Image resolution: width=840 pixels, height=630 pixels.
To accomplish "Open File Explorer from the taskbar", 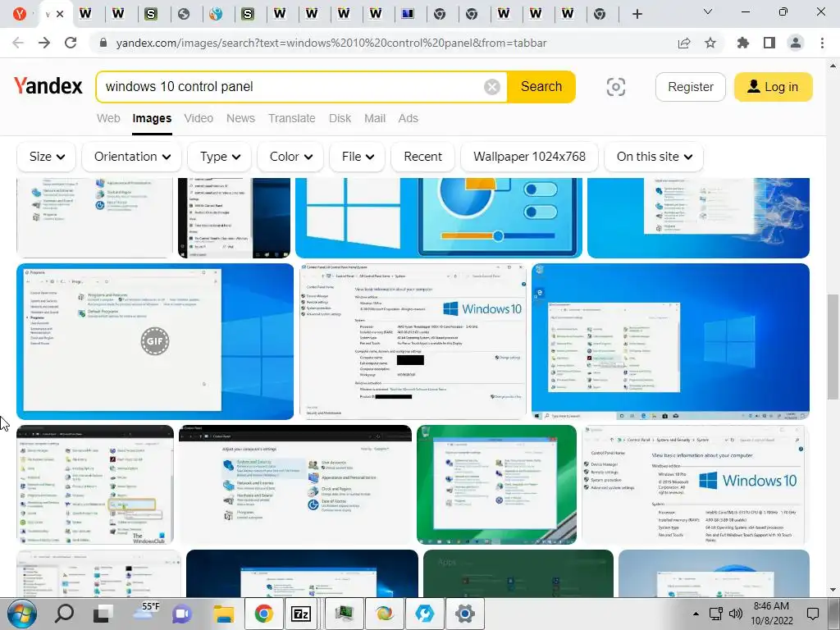I will [223, 614].
